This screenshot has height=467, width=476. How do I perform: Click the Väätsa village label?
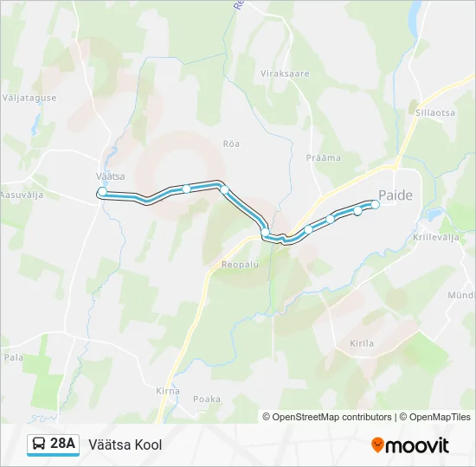click(x=110, y=176)
